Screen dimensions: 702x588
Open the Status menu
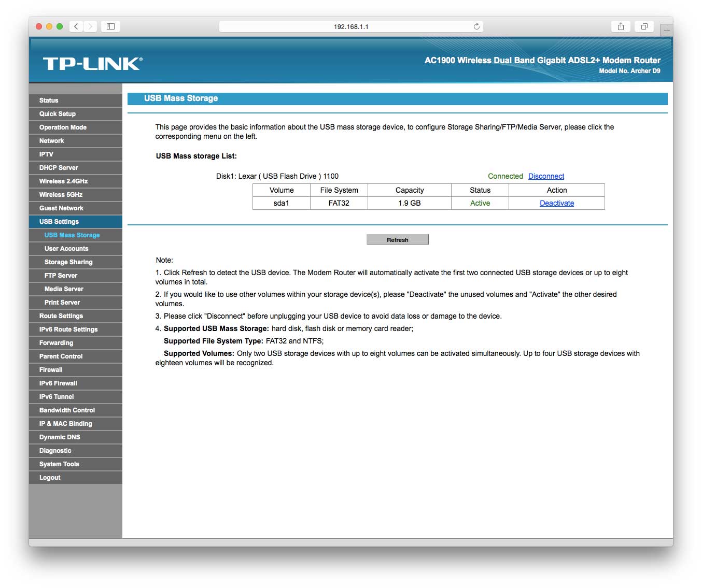coord(76,101)
